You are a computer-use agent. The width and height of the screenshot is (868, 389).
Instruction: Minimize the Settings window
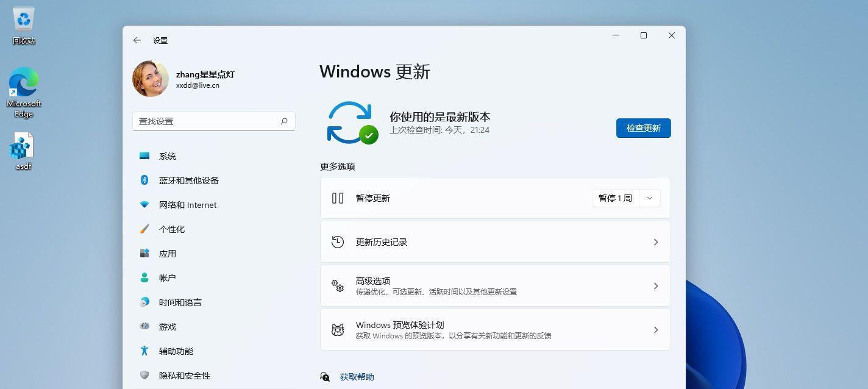(616, 35)
